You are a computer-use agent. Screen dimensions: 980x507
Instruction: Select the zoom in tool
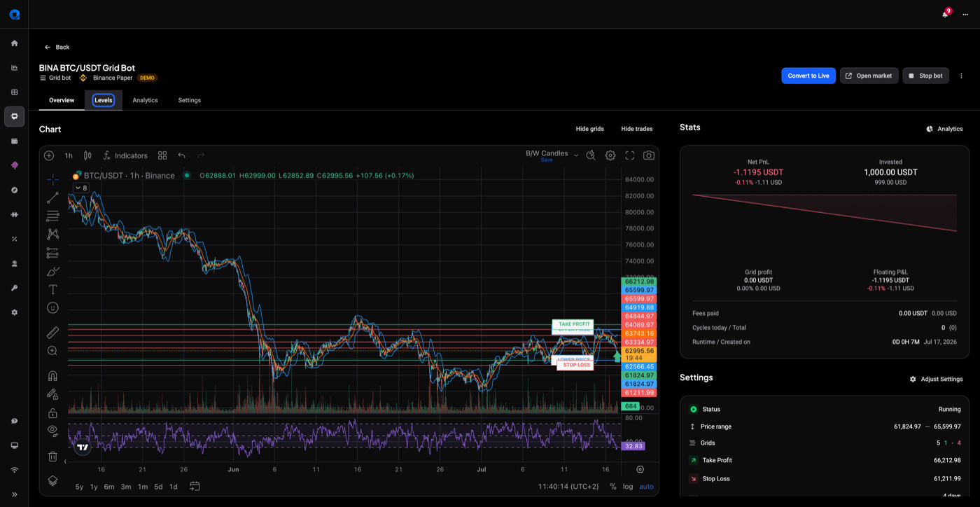pos(52,351)
